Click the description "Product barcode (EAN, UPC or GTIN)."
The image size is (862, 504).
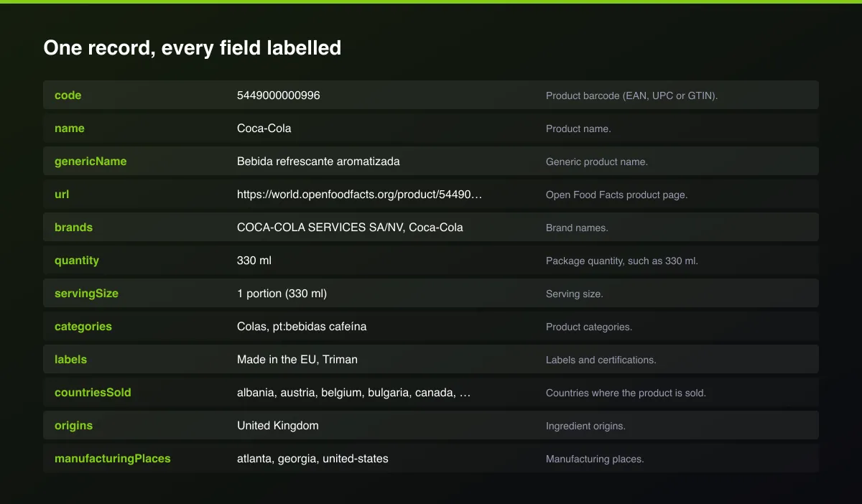coord(631,95)
